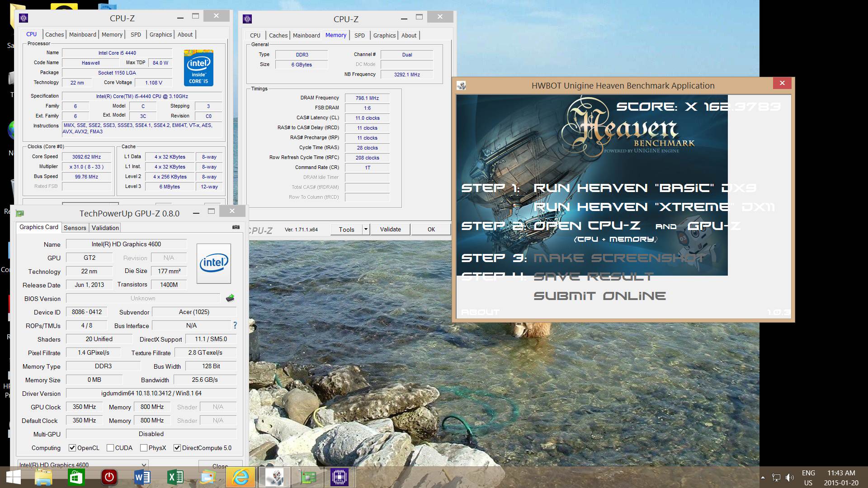Open the mail app icon in taskbar
Viewport: 868px width, 488px height.
(208, 477)
